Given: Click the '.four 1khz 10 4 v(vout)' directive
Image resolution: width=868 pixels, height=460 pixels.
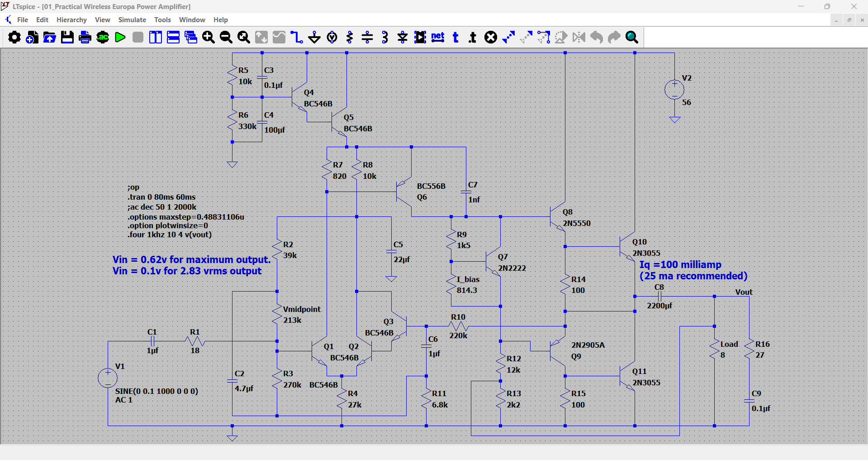Looking at the screenshot, I should [170, 235].
